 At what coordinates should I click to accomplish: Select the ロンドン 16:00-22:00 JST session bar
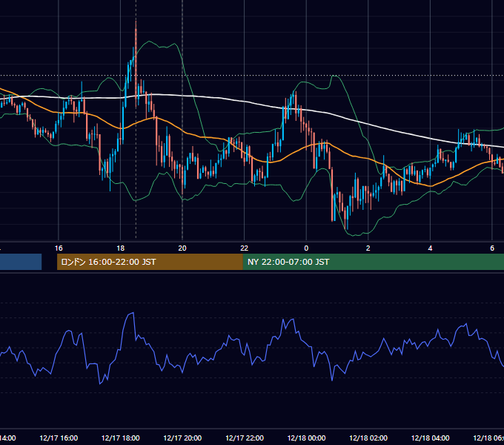point(150,262)
